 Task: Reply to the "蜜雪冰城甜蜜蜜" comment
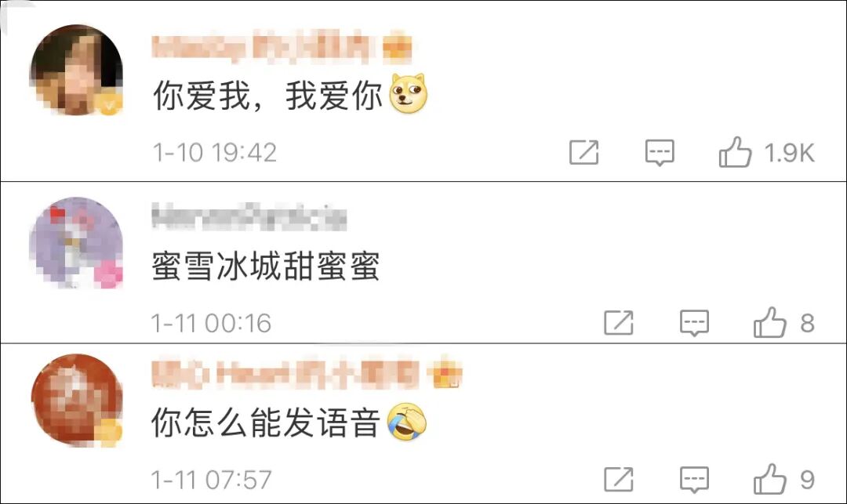[x=694, y=323]
